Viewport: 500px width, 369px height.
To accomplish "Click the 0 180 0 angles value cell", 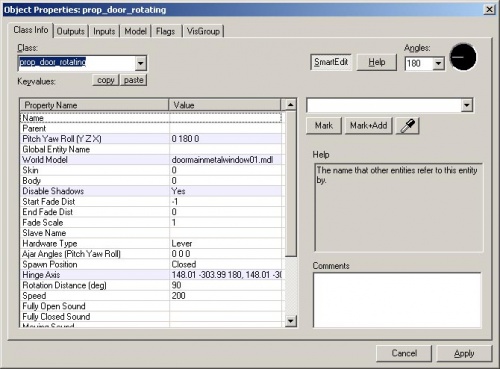I will click(x=226, y=139).
